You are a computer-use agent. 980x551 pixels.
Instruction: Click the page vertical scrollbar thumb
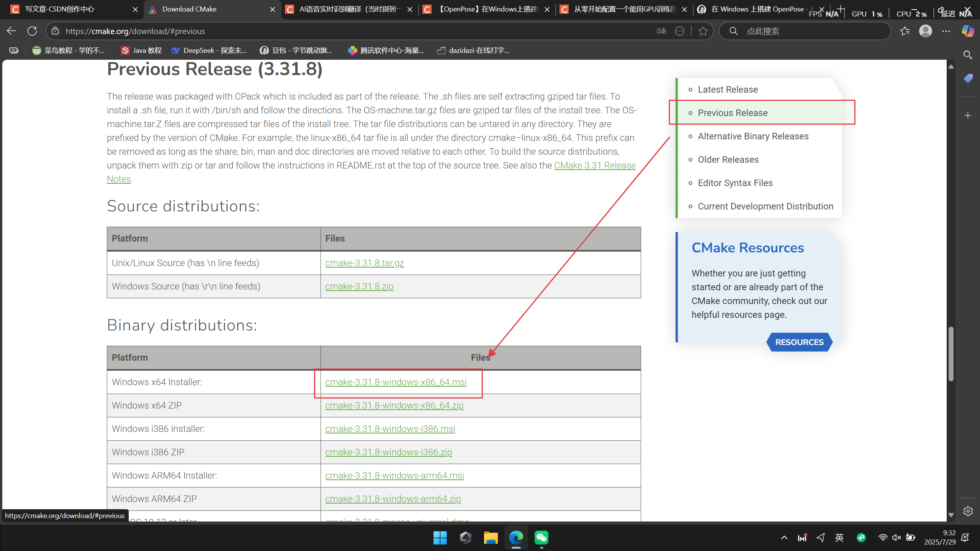tap(951, 354)
